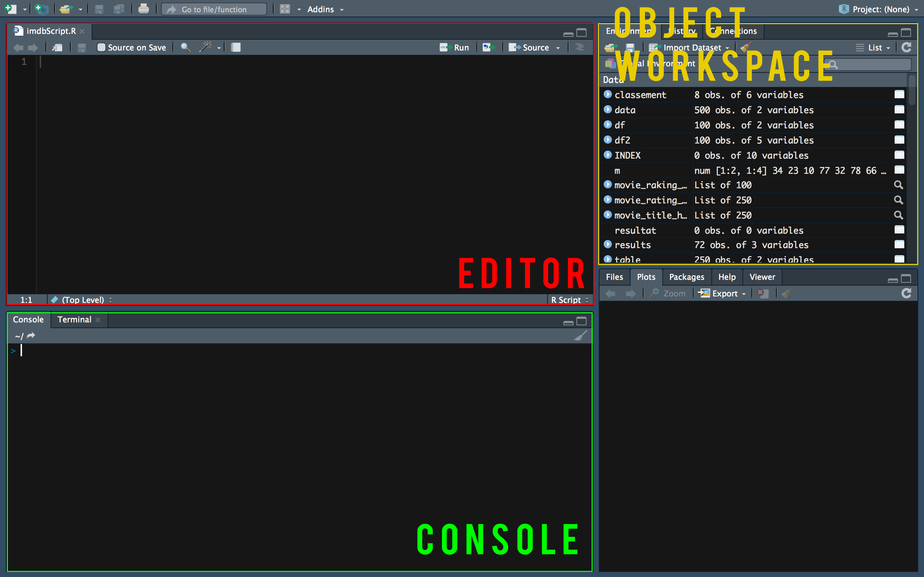The image size is (924, 577).
Task: Inspect the movie_rating list with the magnifier
Action: coord(898,200)
